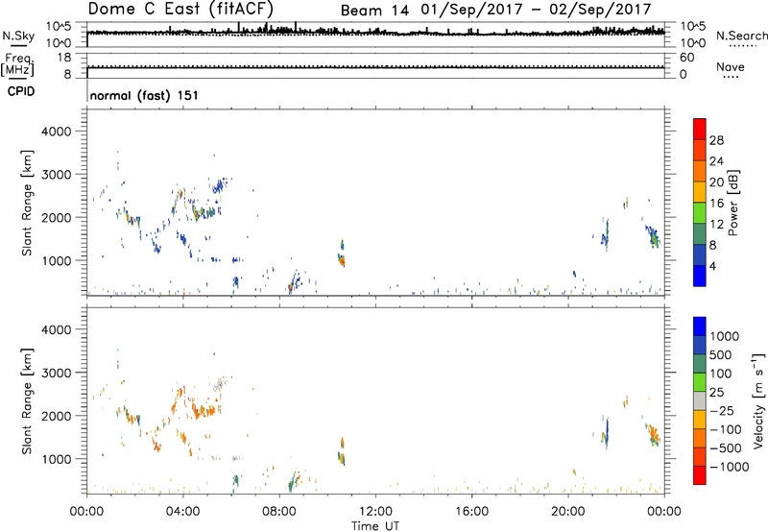Viewport: 768px width, 532px height.
Task: Click the 'normal (fast) 151' text
Action: point(145,95)
